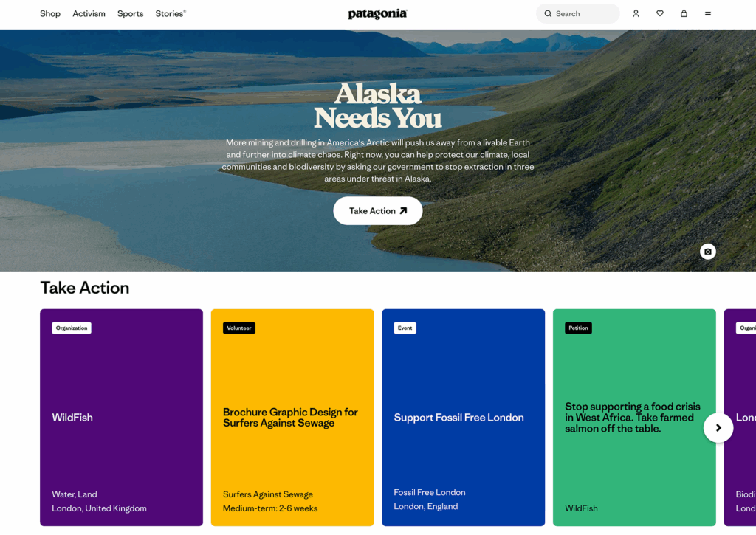
Task: Focus the Search input field
Action: [577, 13]
